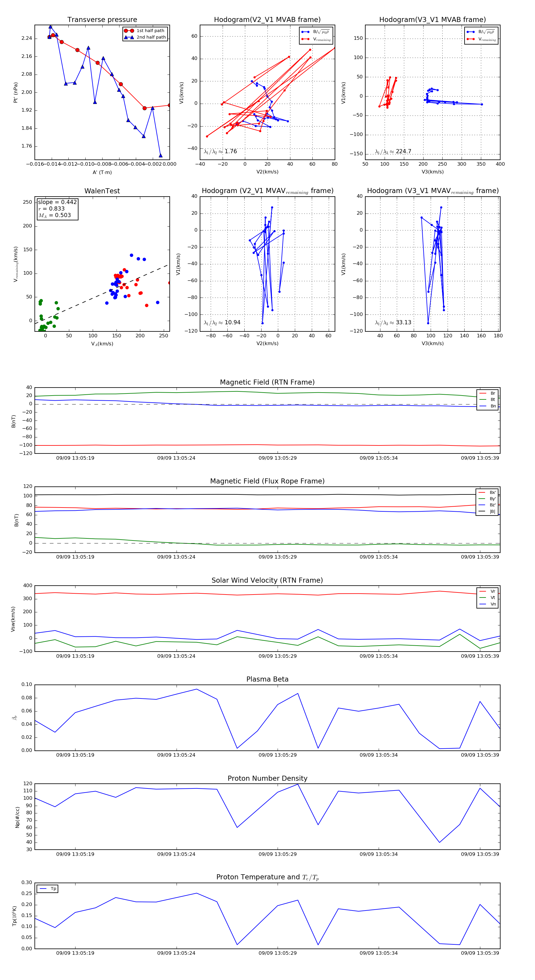This screenshot has width=535, height=980.
Task: Click the 'Br' legend entry
Action: pos(487,393)
